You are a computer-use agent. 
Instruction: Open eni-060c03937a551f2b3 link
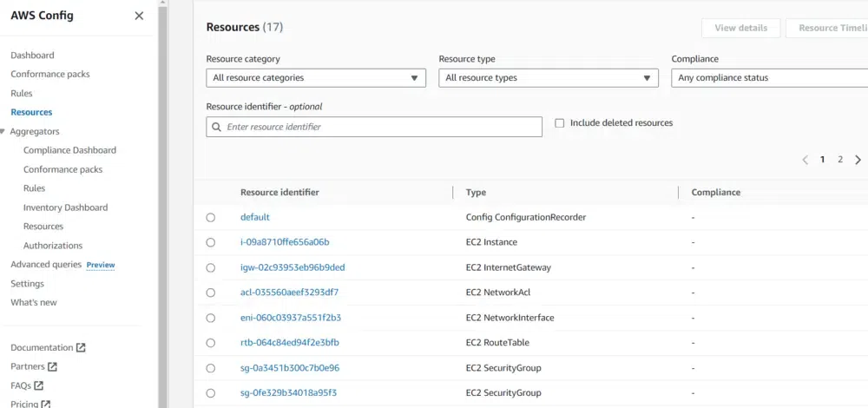291,318
